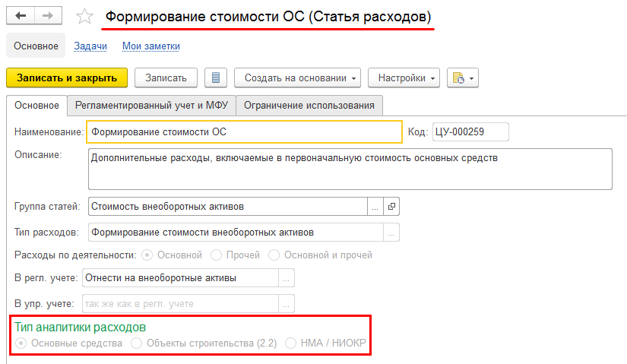Click ellipsis button for В регл. учете
Image resolution: width=627 pixels, height=364 pixels.
(287, 278)
